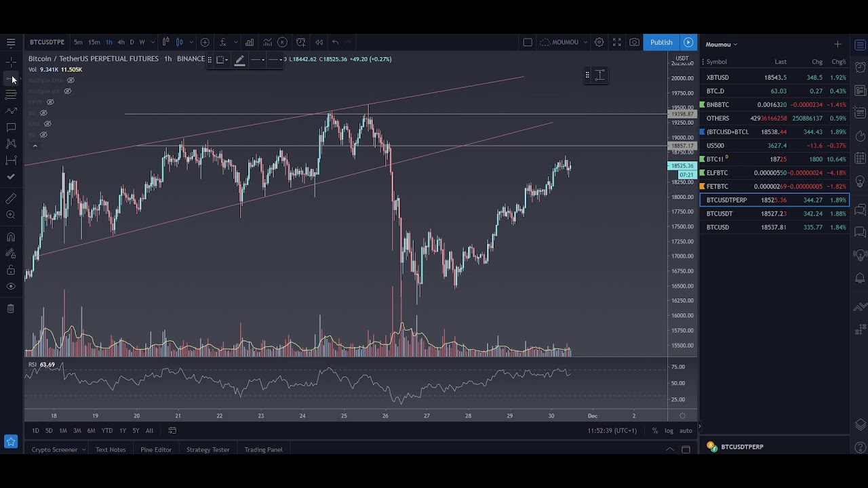Enter fullscreen mode
This screenshot has height=488, width=868.
pyautogui.click(x=616, y=42)
